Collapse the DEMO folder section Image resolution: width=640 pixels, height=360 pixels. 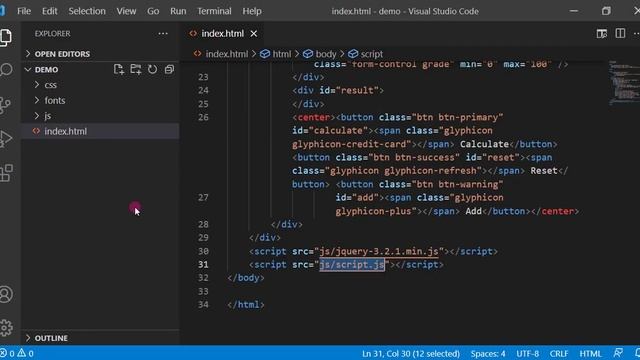click(46, 69)
